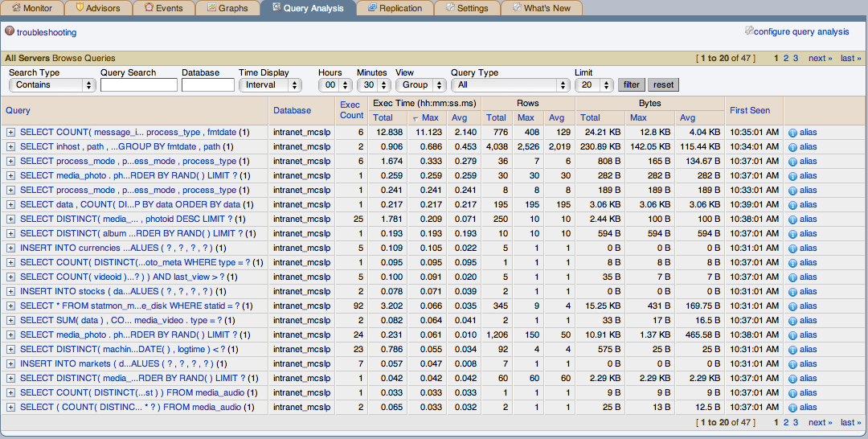868x439 pixels.
Task: Click the Events tab icon
Action: click(149, 8)
